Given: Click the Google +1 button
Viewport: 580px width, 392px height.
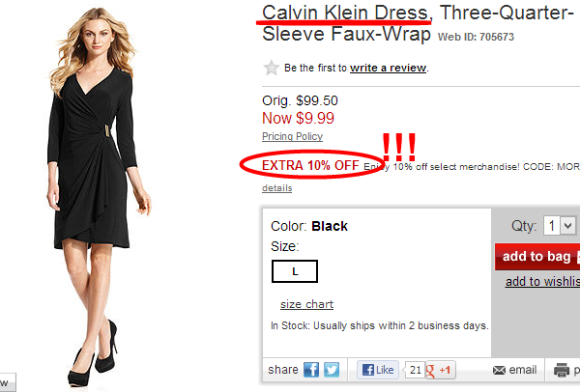Looking at the screenshot, I should [x=441, y=370].
